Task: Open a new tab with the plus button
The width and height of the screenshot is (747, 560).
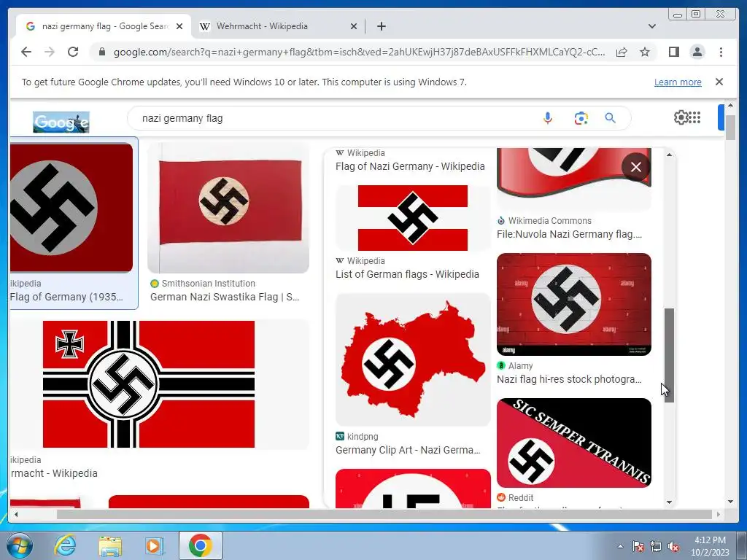Action: [x=381, y=26]
